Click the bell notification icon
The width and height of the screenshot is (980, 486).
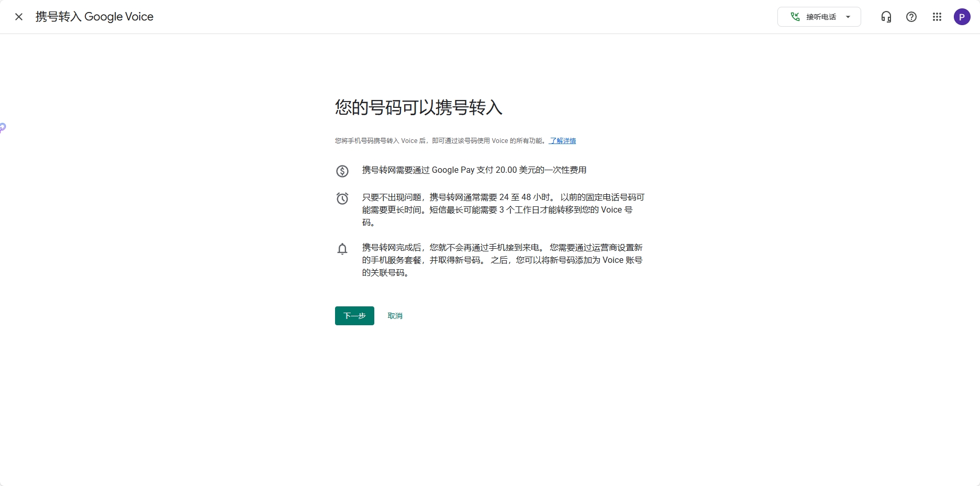pyautogui.click(x=342, y=249)
